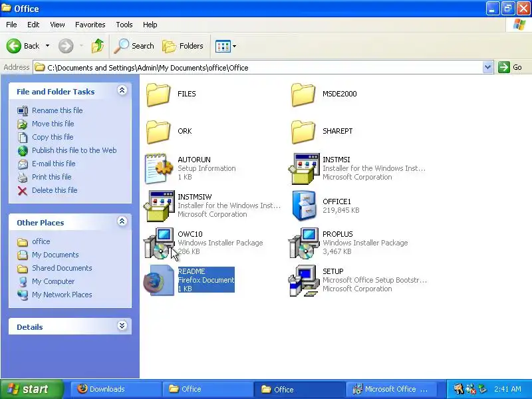Click the greyed Forward arrow button
This screenshot has width=532, height=399.
click(x=66, y=46)
